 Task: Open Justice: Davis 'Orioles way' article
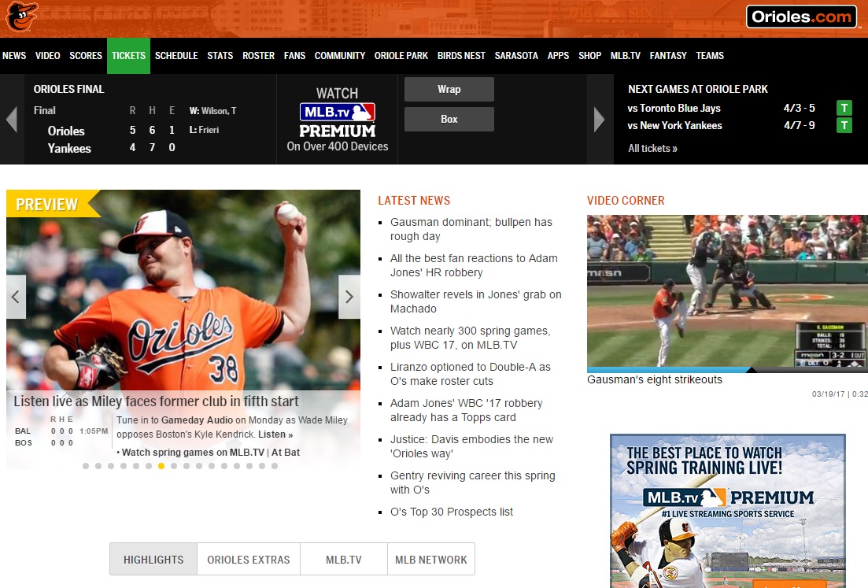click(471, 446)
